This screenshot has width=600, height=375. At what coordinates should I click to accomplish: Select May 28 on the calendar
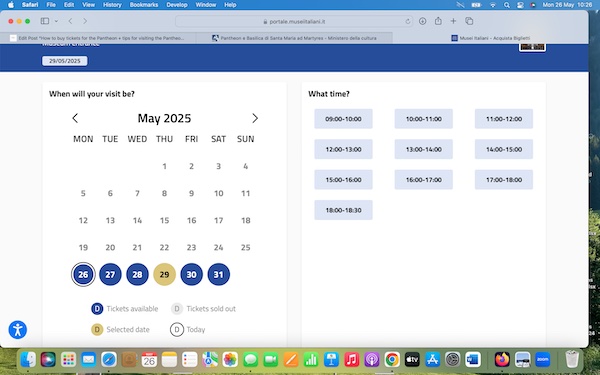(137, 274)
